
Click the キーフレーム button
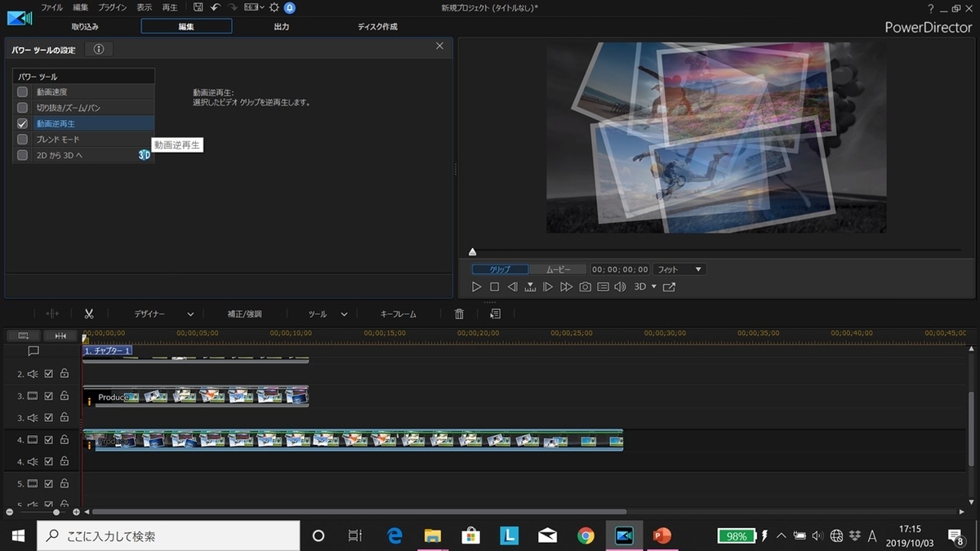399,313
